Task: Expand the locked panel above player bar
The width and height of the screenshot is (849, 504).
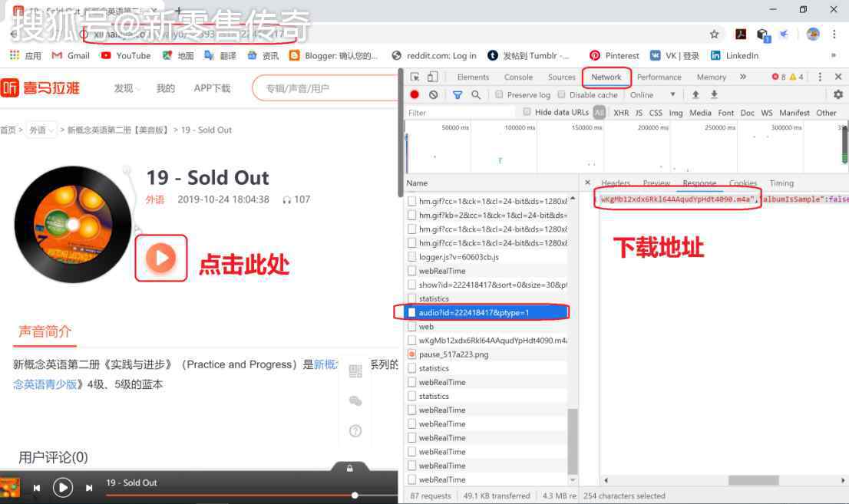Action: point(350,468)
